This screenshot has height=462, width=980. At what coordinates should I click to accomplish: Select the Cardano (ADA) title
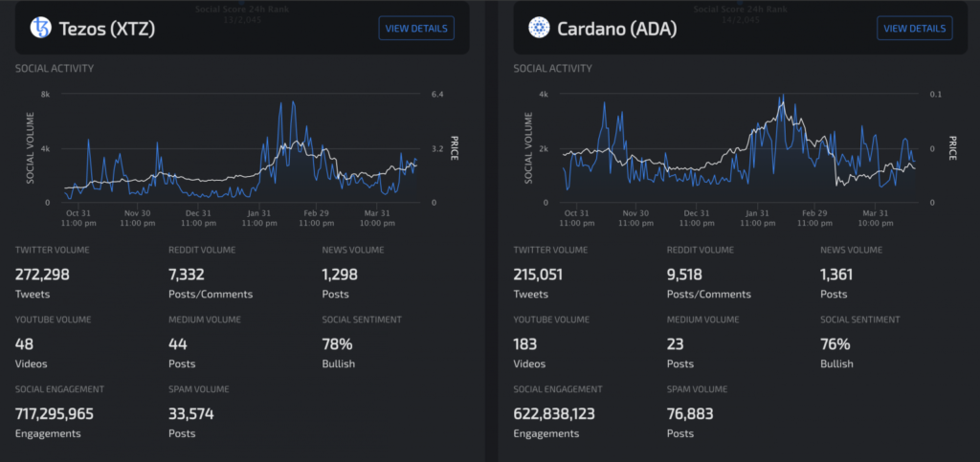617,29
